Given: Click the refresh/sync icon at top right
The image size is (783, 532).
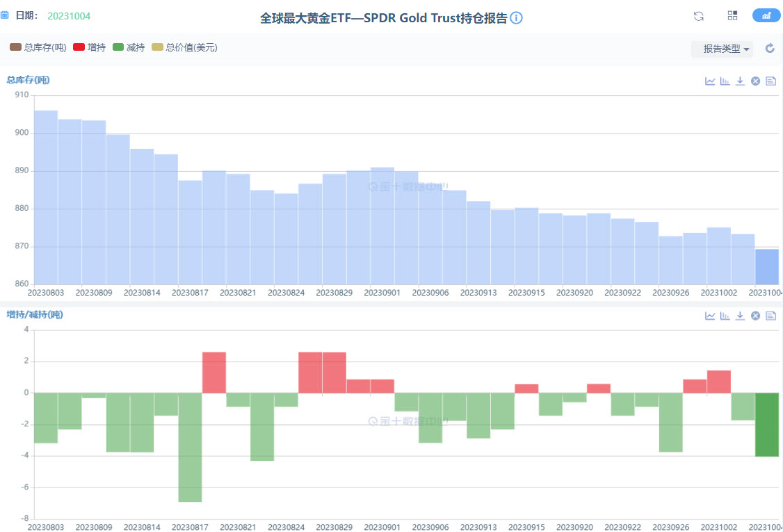Looking at the screenshot, I should click(x=698, y=15).
